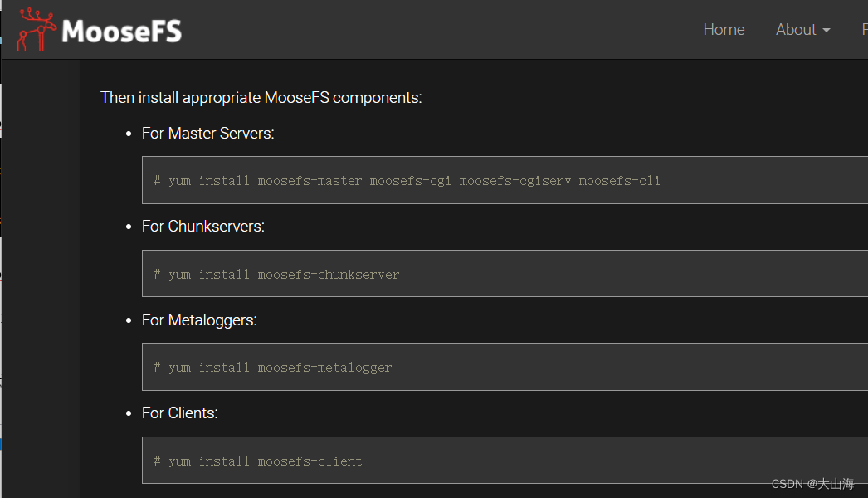Click the "For Master Servers:" list heading
Image resolution: width=868 pixels, height=498 pixels.
pos(207,133)
